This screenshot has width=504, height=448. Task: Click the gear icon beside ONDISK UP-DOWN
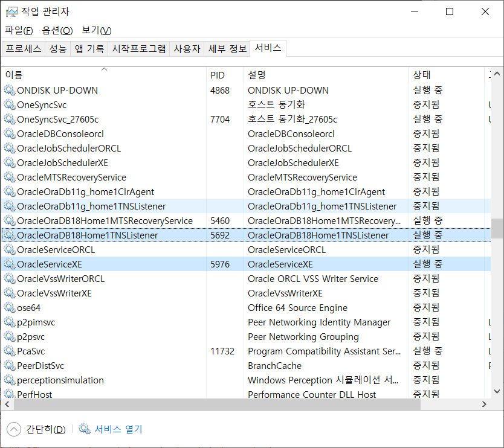(x=10, y=90)
